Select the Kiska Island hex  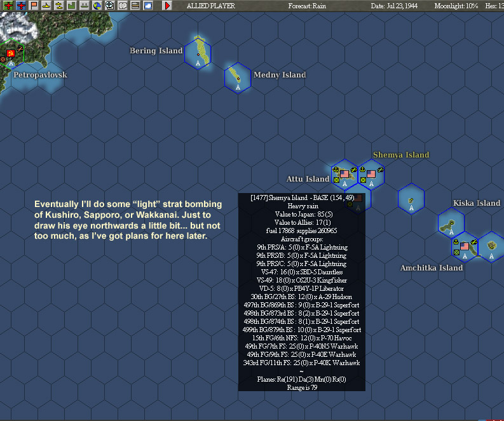click(451, 223)
